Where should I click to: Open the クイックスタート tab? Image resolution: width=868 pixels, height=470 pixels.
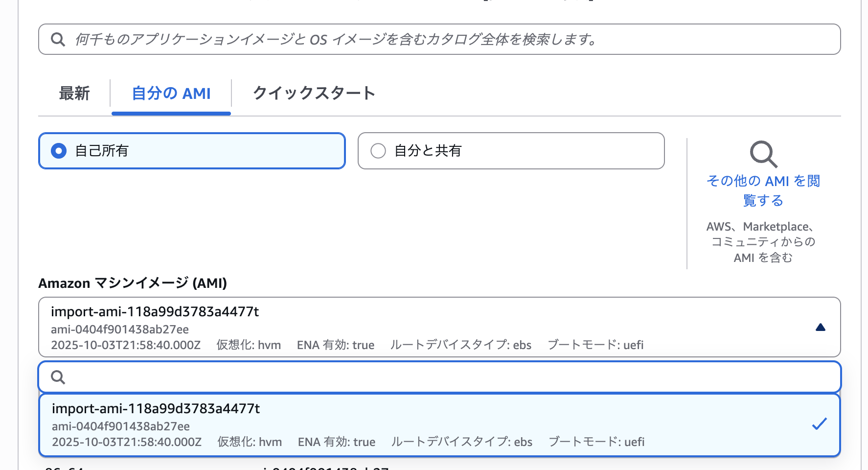tap(314, 93)
